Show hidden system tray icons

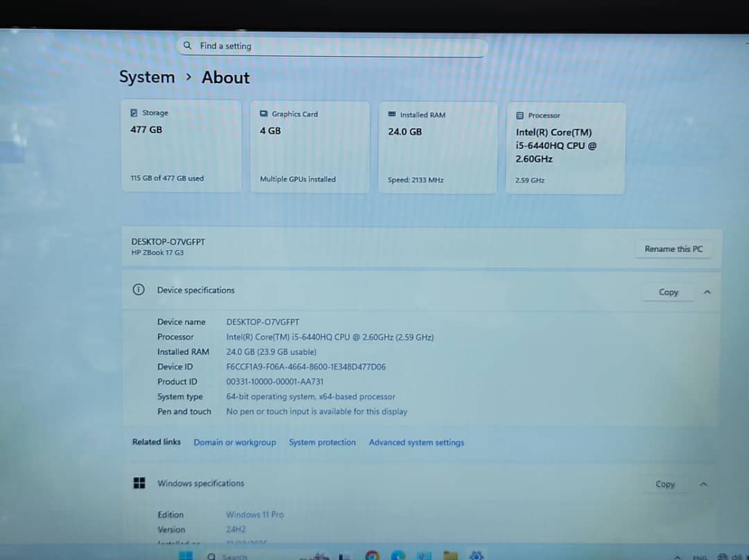(677, 557)
